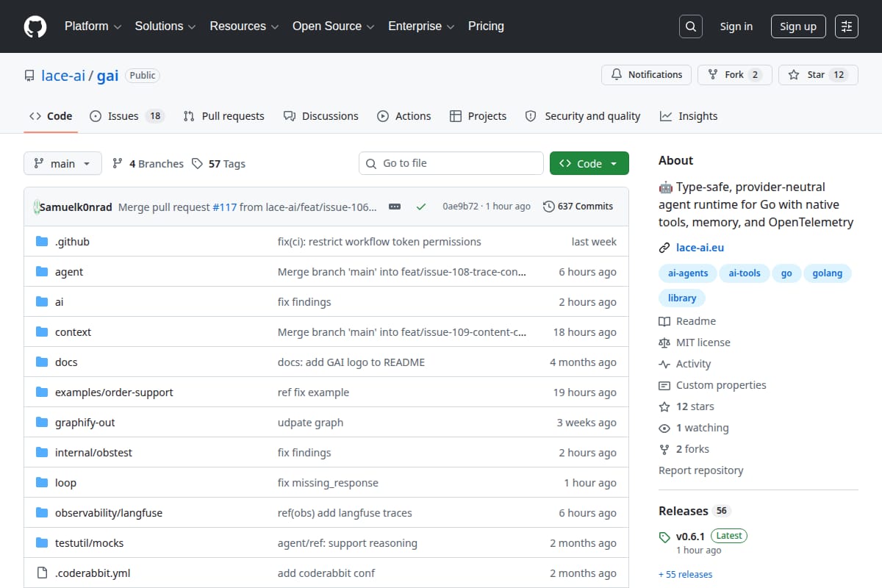The height and width of the screenshot is (588, 882).
Task: View the 2 forks link
Action: point(684,449)
